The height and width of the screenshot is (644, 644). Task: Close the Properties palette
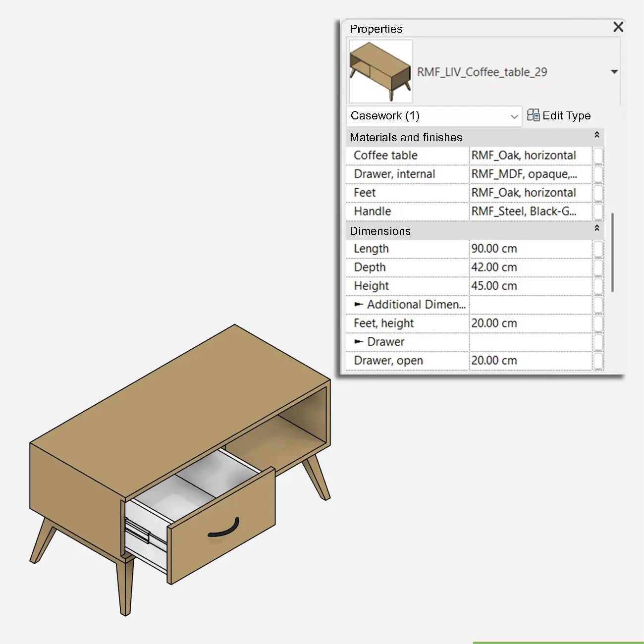coord(618,27)
